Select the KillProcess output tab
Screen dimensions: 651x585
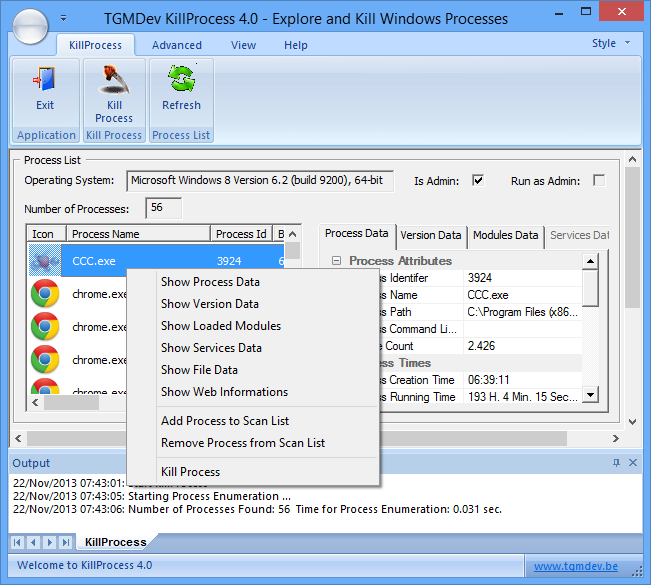pos(115,542)
